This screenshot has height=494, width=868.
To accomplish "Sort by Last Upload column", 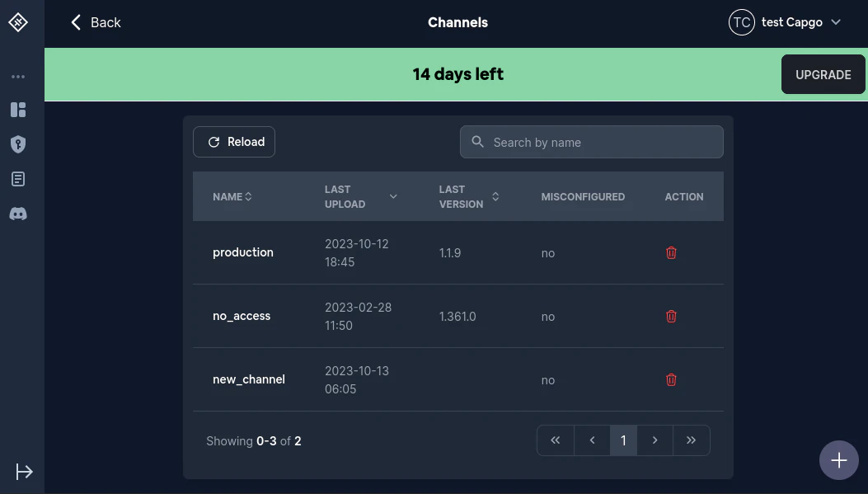I will [360, 197].
